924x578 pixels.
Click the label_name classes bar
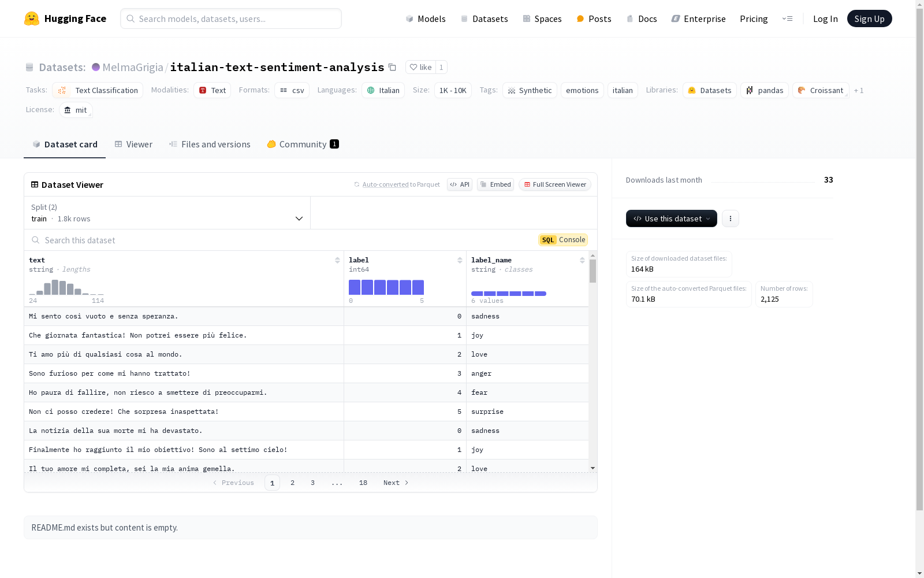point(509,294)
